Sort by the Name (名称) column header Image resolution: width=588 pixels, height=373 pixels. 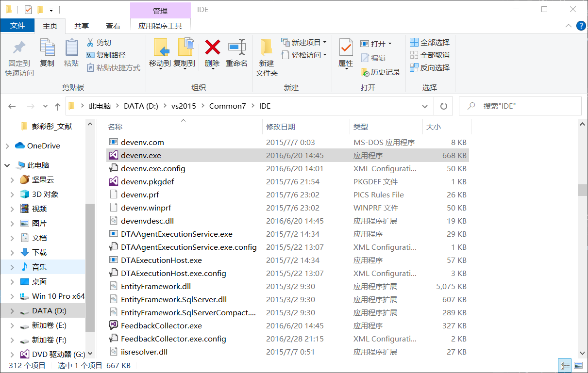(x=184, y=127)
